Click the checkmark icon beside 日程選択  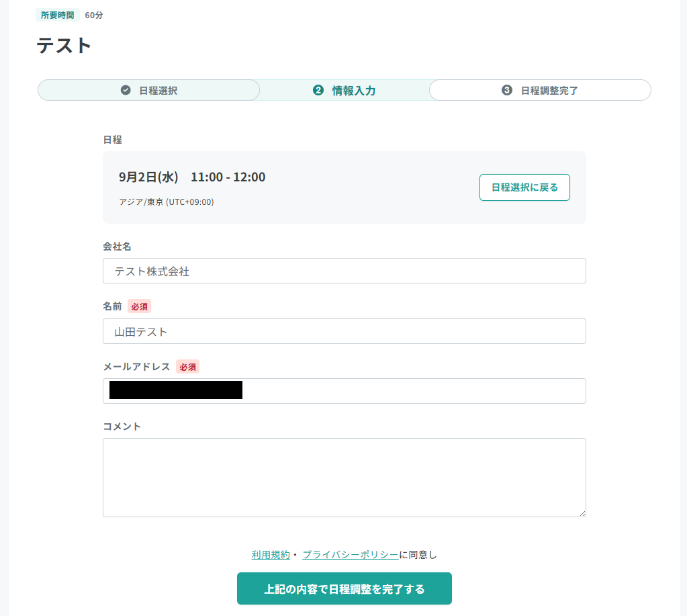[126, 90]
